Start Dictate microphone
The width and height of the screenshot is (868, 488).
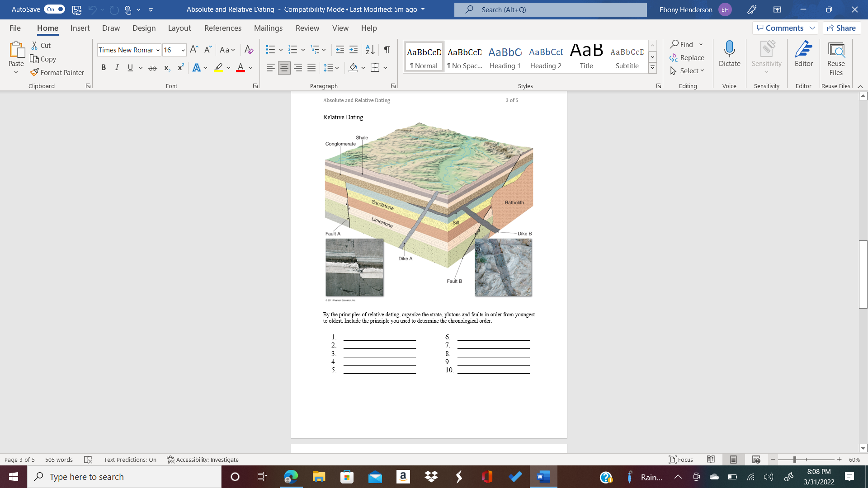point(729,49)
